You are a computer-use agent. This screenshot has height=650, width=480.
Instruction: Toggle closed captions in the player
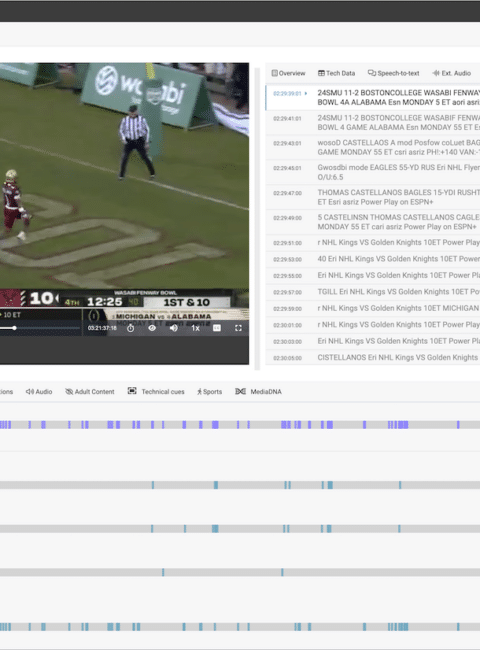coord(217,328)
